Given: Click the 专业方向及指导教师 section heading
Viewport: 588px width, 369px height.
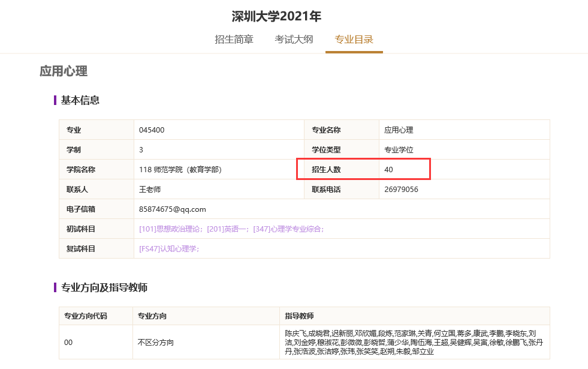Looking at the screenshot, I should pyautogui.click(x=104, y=287).
